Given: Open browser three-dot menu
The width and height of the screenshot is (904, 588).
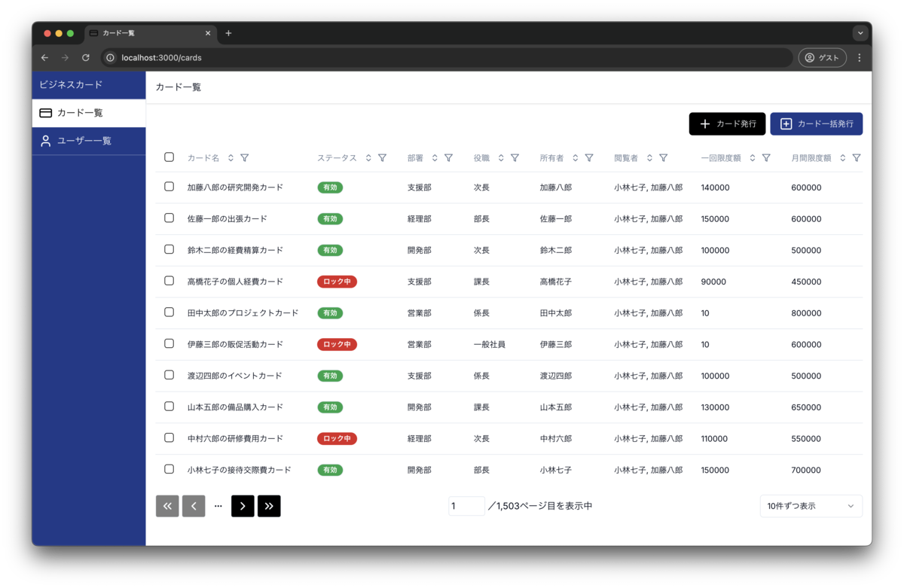Looking at the screenshot, I should pos(860,58).
